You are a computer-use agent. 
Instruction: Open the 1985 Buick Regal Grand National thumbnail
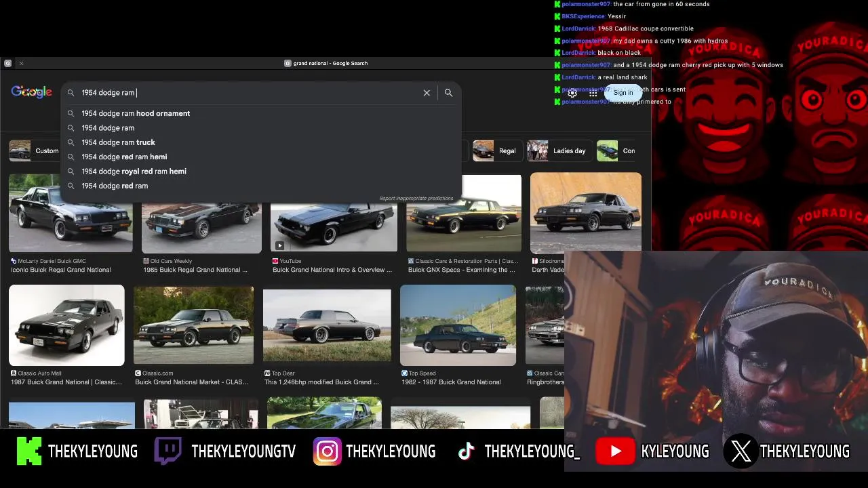point(201,227)
